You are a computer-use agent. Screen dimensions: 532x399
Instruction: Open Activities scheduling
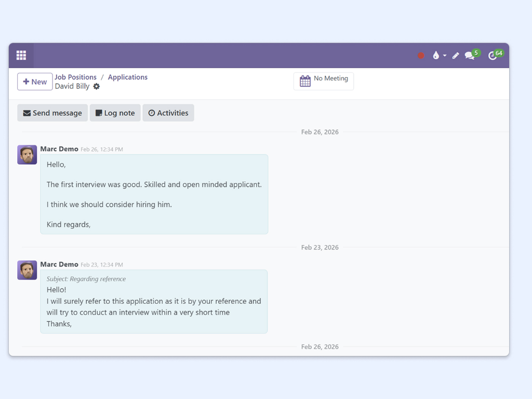[x=168, y=113]
